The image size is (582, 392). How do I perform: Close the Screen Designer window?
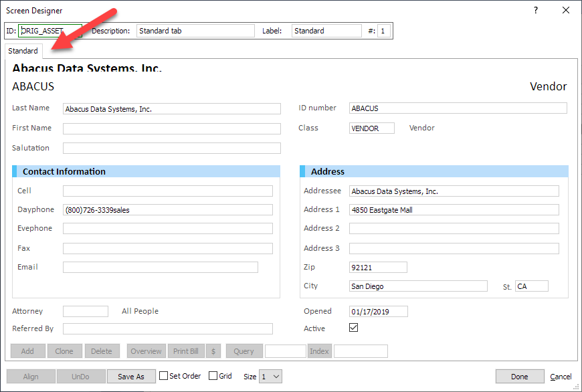(x=566, y=11)
